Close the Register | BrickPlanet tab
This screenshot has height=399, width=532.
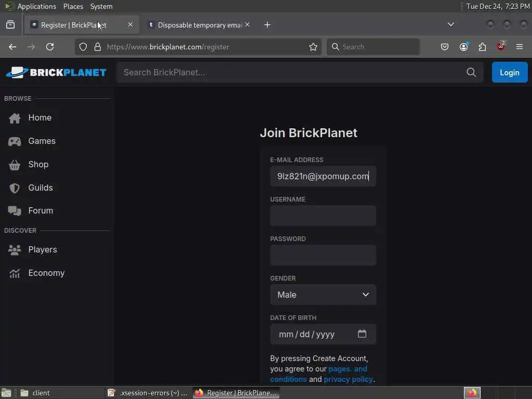[x=130, y=24]
